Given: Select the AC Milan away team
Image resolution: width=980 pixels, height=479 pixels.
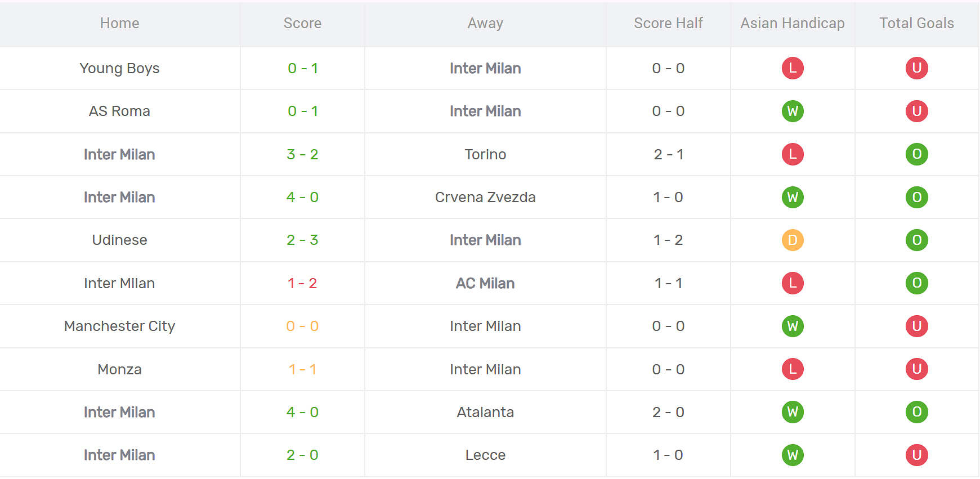Looking at the screenshot, I should (485, 283).
